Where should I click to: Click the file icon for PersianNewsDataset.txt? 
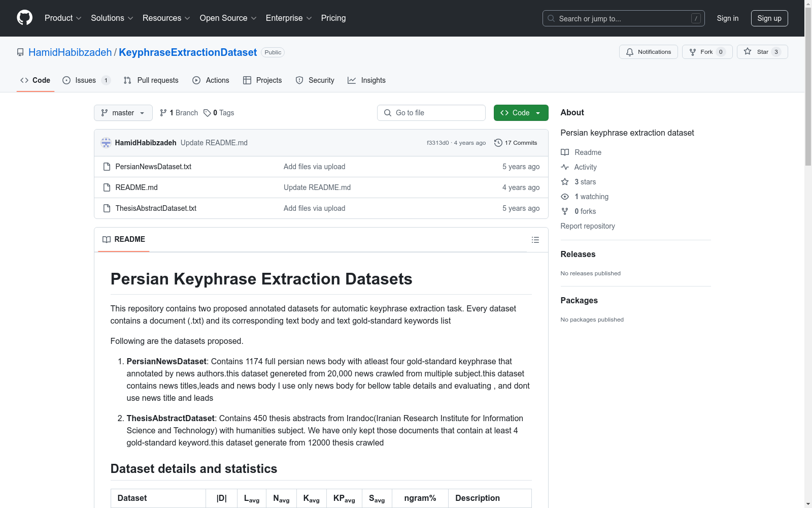[107, 167]
